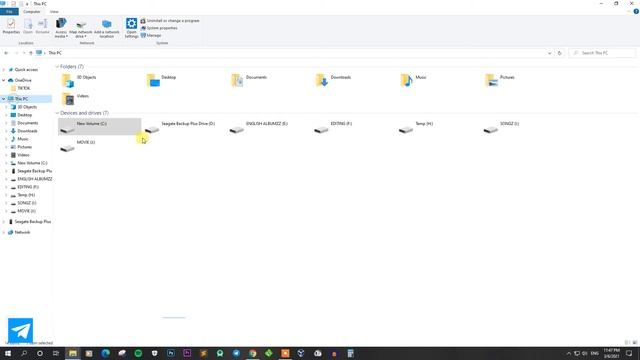Viewport: 640px width, 360px height.
Task: Click the taskbar search icon
Action: (24, 353)
